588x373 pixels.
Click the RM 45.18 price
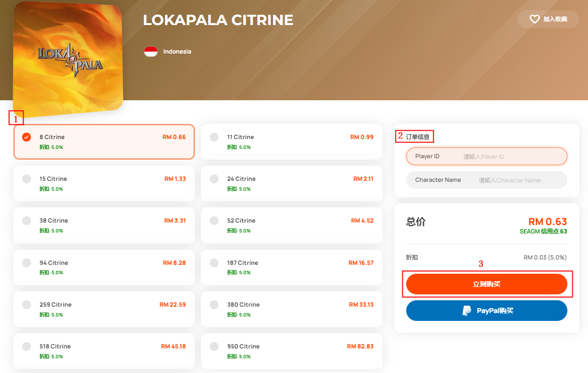point(173,346)
